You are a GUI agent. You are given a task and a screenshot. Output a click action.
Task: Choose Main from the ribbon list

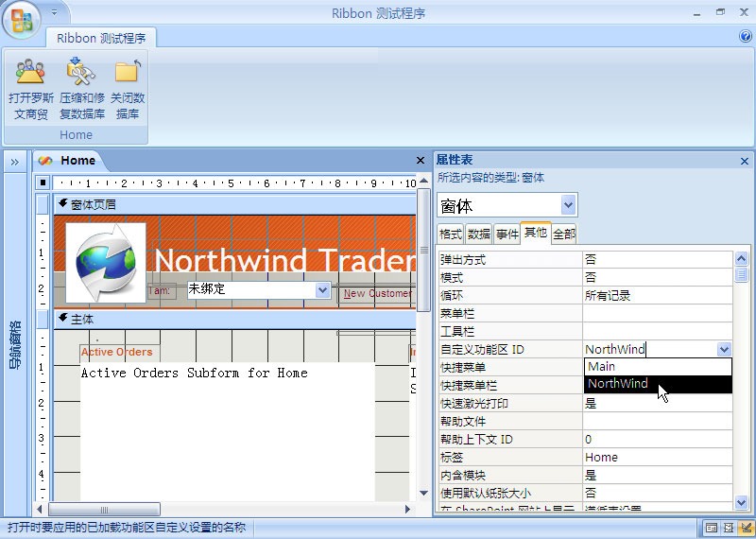pyautogui.click(x=658, y=367)
